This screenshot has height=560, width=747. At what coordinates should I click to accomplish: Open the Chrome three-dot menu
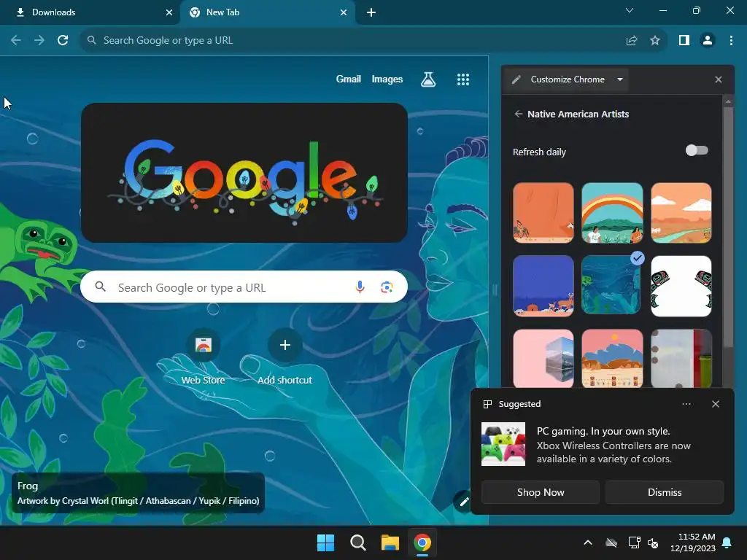pyautogui.click(x=731, y=41)
